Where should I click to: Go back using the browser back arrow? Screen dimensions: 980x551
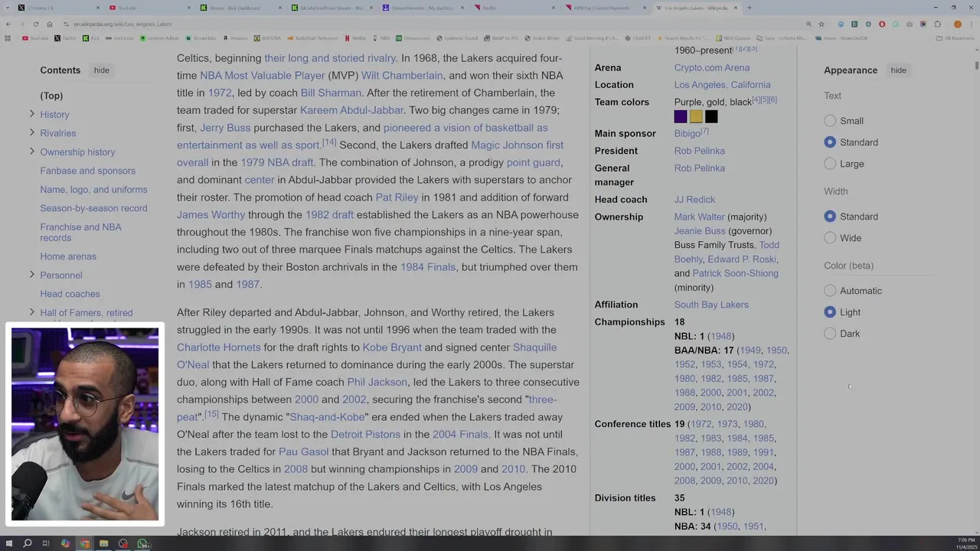pos(8,24)
